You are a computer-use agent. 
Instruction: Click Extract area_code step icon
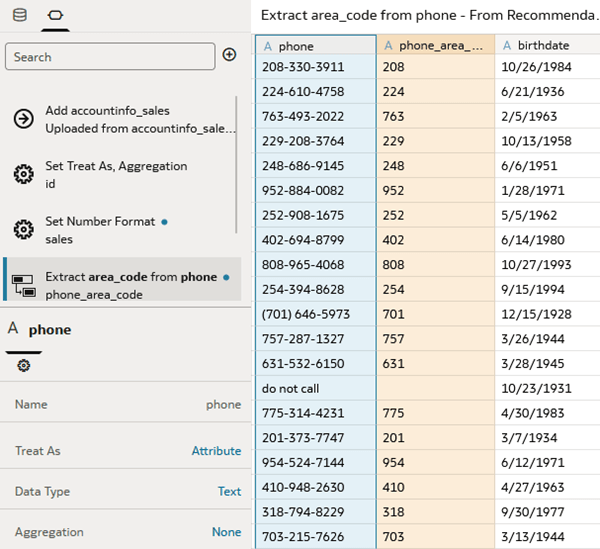[x=23, y=284]
